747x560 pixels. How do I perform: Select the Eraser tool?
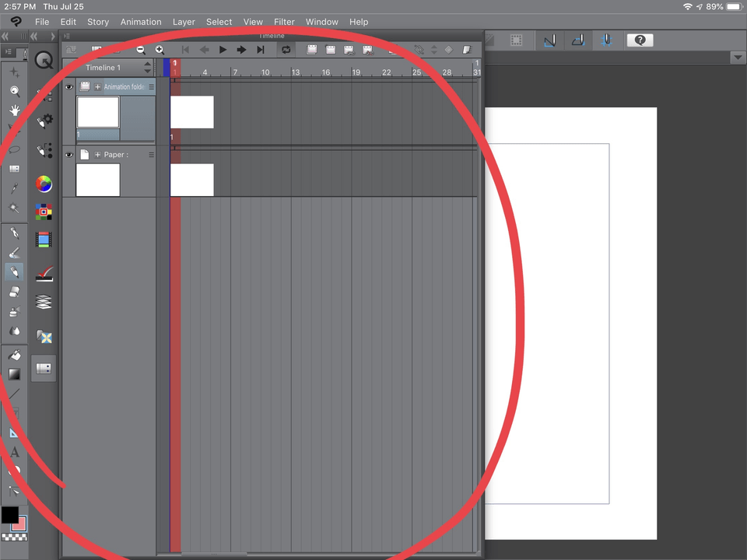coord(15,292)
